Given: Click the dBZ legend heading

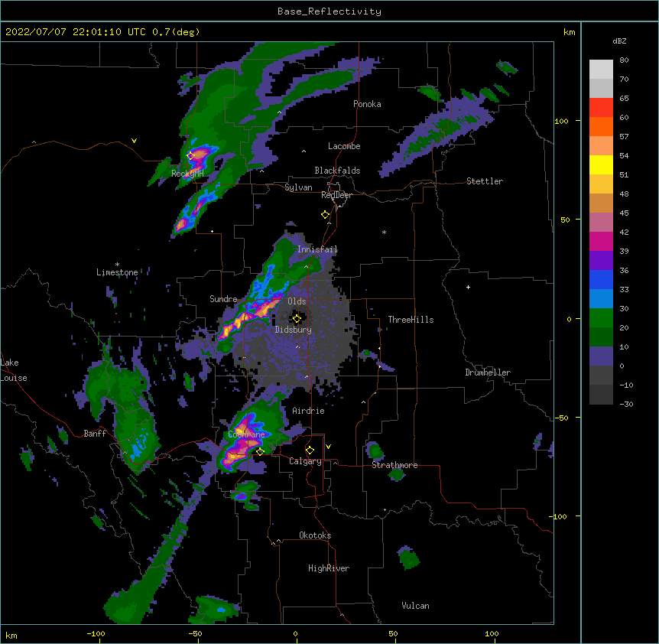Looking at the screenshot, I should (619, 41).
